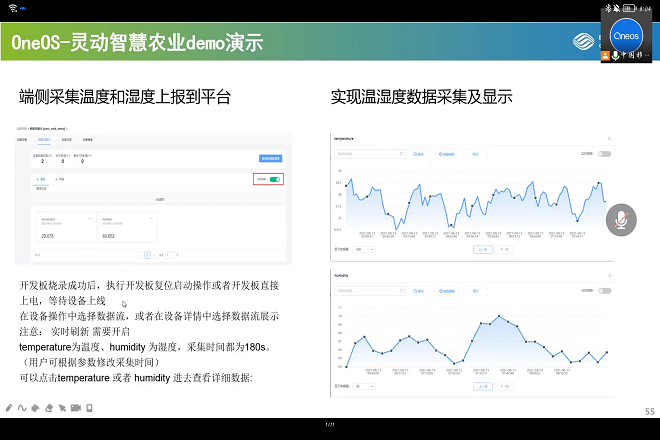Unmute the microphone button
This screenshot has width=660, height=440.
click(622, 220)
